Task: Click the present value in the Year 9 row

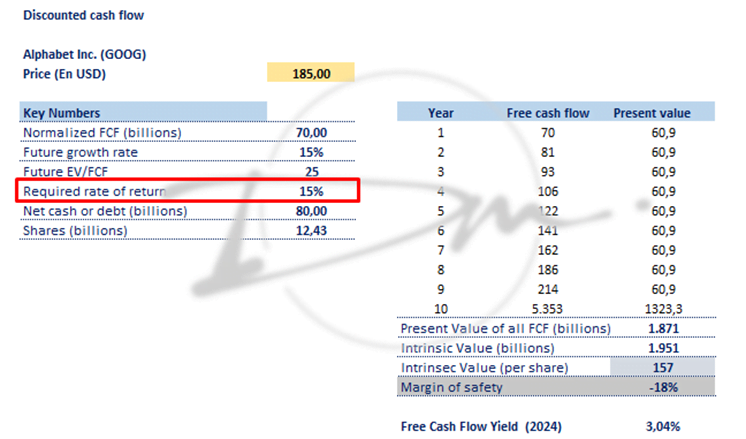Action: click(x=663, y=289)
